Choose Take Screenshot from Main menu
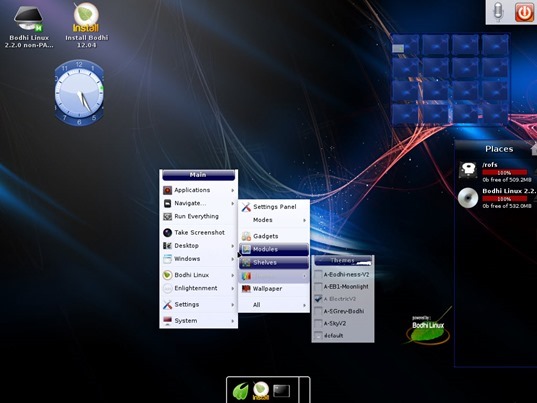The height and width of the screenshot is (403, 537). [199, 232]
